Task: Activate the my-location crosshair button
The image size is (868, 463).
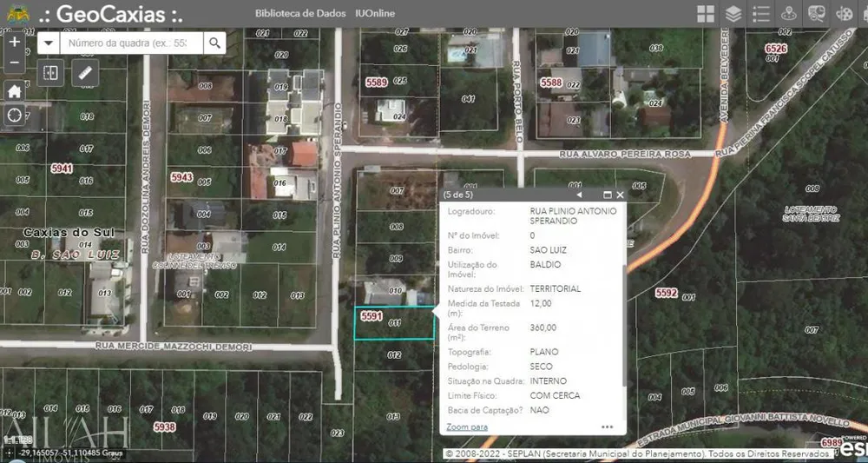Action: click(15, 116)
